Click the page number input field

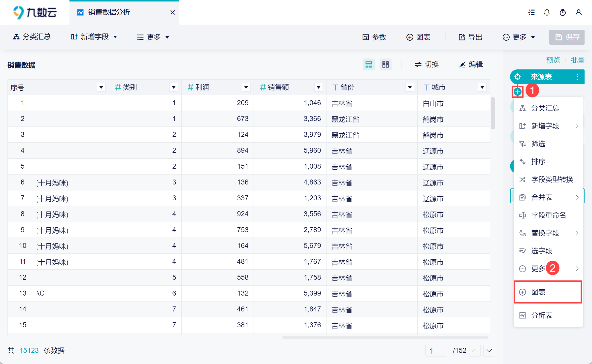coord(435,351)
